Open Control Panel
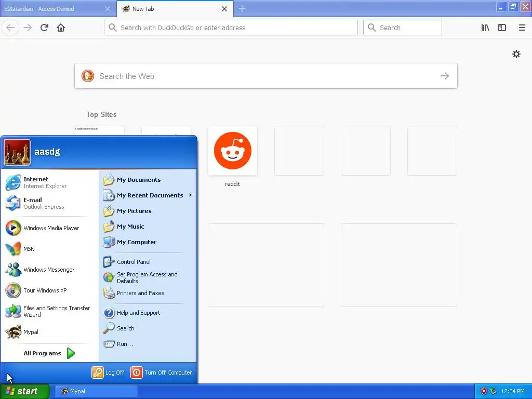The width and height of the screenshot is (532, 399). click(148, 262)
